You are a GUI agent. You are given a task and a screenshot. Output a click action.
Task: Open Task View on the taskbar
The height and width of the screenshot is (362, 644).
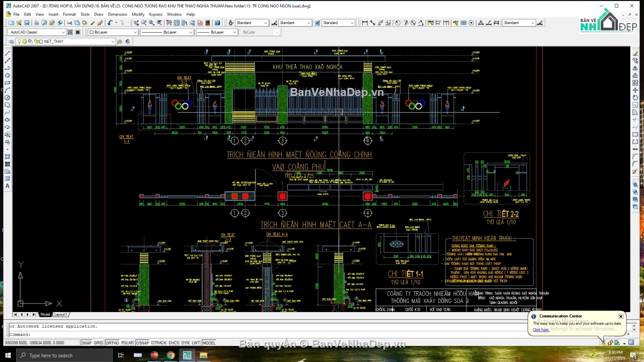click(120, 355)
